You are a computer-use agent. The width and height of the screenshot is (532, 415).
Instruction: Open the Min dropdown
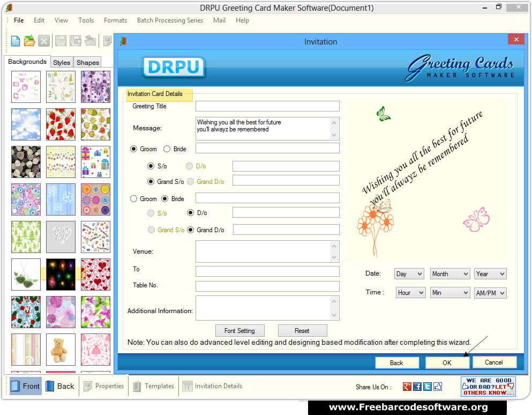(450, 293)
